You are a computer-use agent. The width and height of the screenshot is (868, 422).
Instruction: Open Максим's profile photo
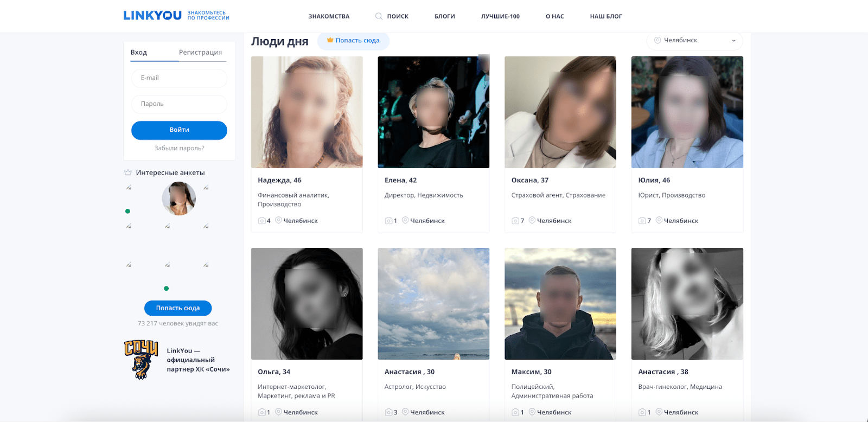(560, 304)
